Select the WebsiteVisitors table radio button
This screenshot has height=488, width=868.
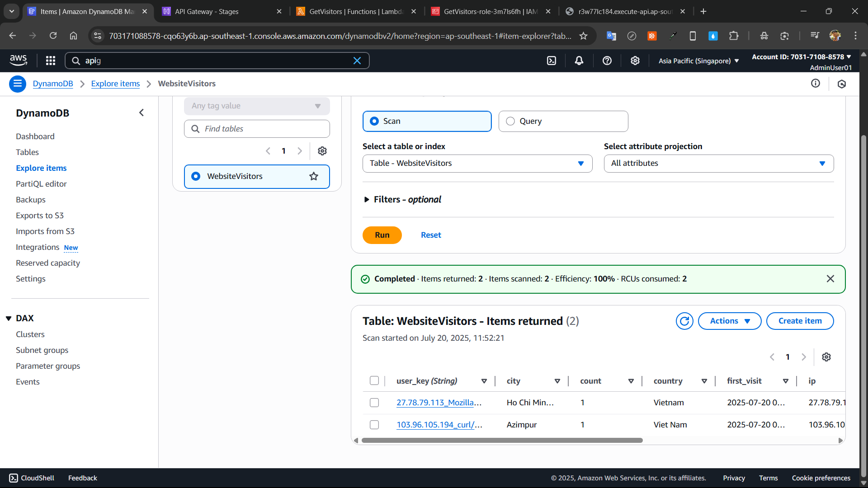coord(196,176)
